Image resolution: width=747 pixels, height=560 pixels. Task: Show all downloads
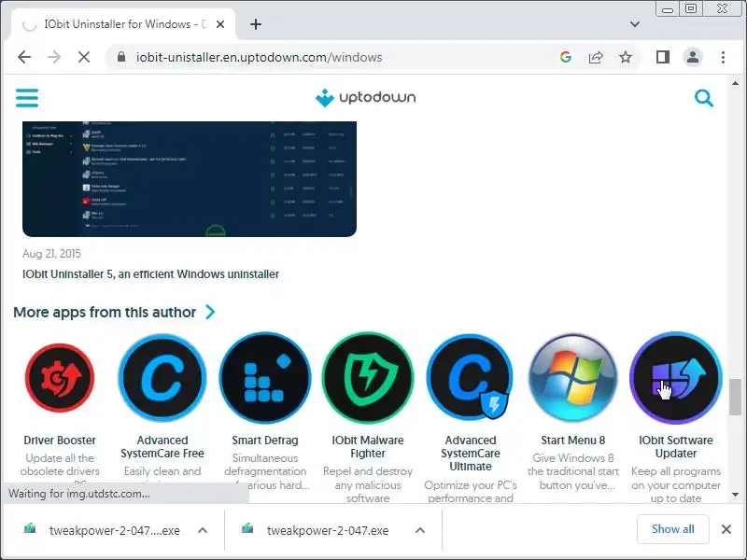point(672,529)
